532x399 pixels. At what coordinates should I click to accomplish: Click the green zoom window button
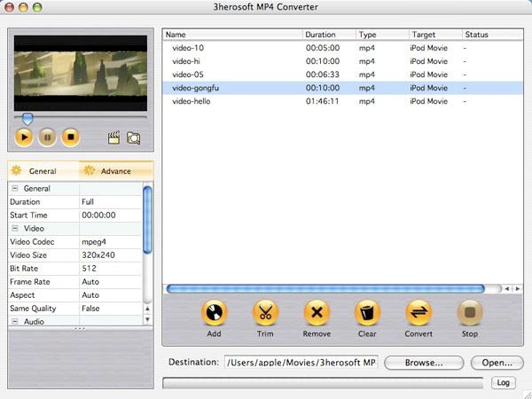click(37, 7)
